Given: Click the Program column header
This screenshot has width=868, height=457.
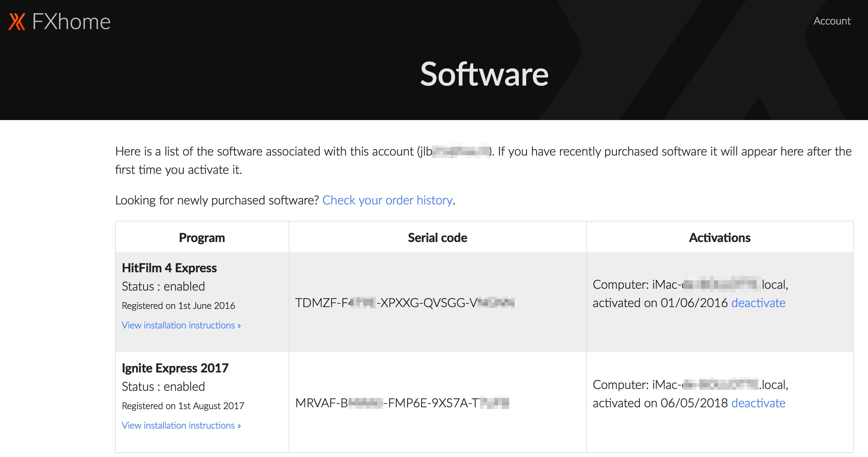Looking at the screenshot, I should (x=202, y=238).
